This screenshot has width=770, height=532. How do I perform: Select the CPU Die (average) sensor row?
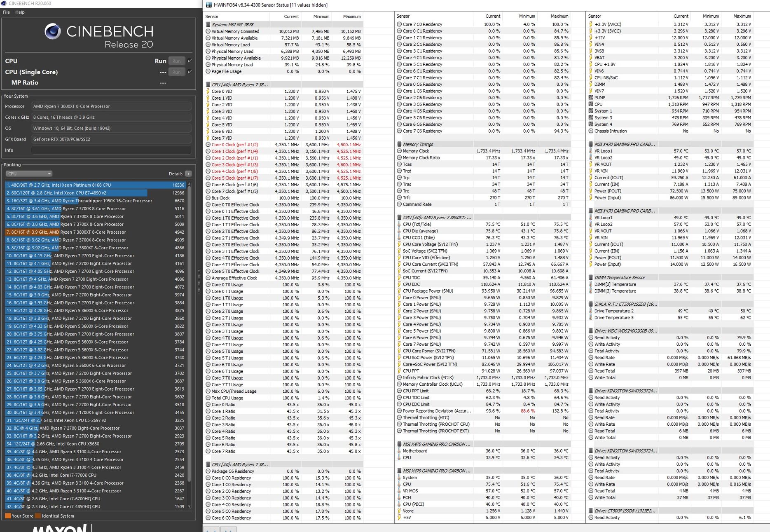pos(483,231)
